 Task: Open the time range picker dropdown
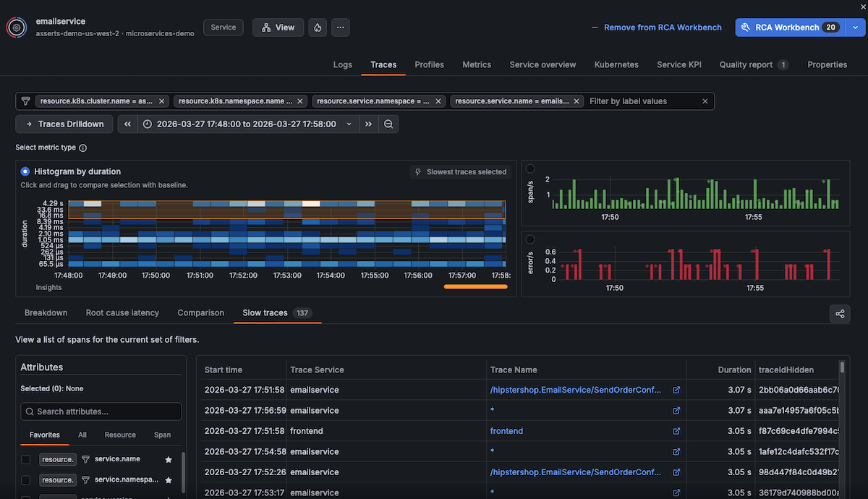pyautogui.click(x=246, y=124)
